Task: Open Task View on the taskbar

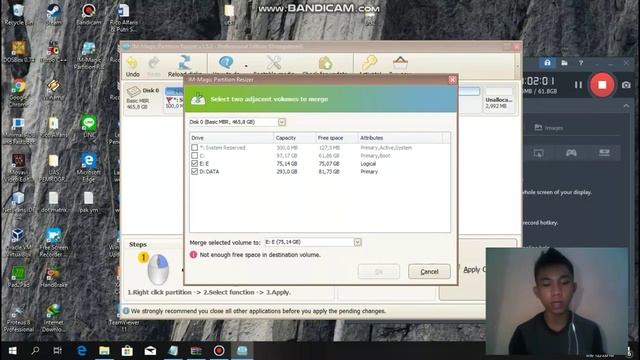Action: (x=58, y=351)
